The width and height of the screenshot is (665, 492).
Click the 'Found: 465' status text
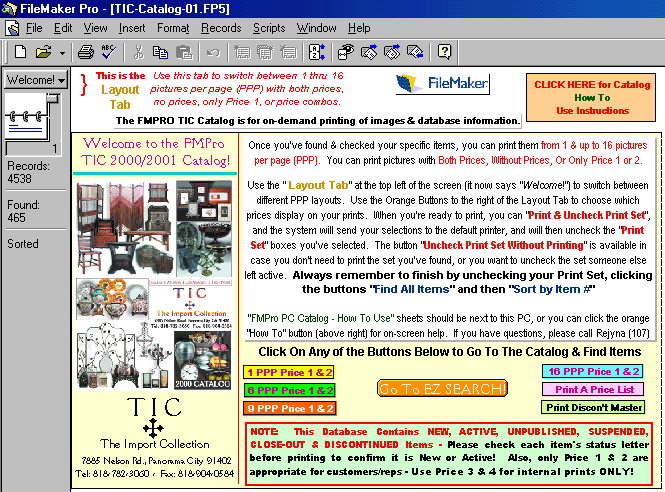point(23,211)
